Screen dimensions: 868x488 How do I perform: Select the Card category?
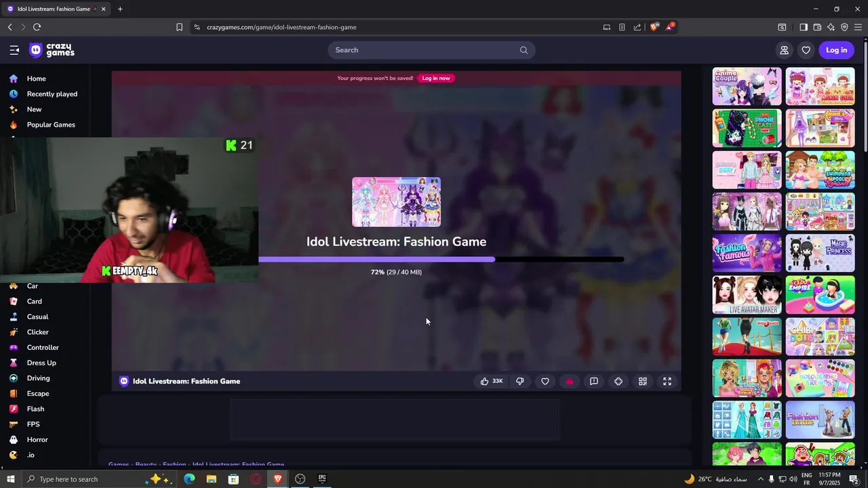point(34,302)
